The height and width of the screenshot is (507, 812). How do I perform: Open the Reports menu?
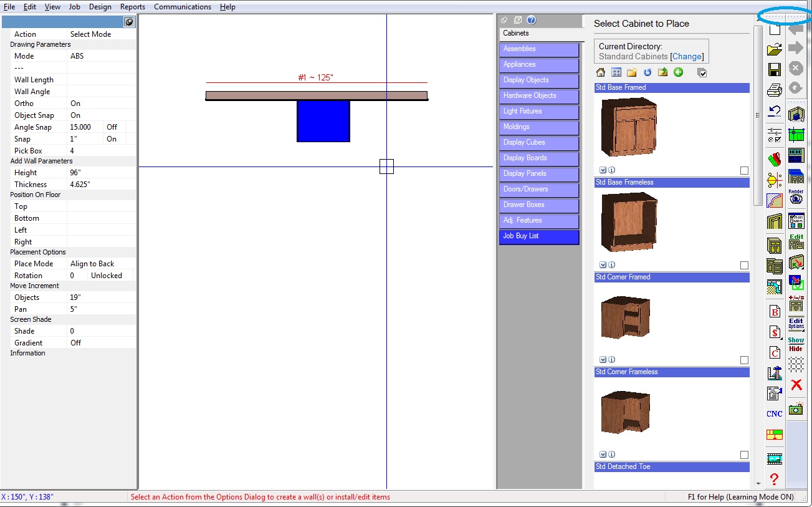tap(132, 7)
